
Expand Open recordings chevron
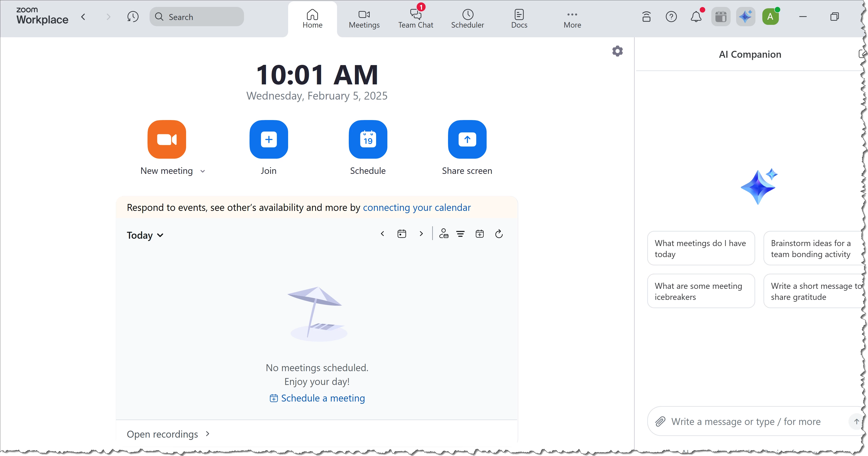pos(207,434)
